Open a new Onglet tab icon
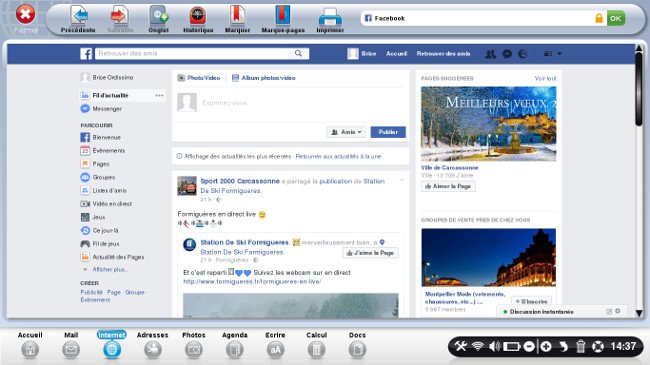 click(x=158, y=16)
